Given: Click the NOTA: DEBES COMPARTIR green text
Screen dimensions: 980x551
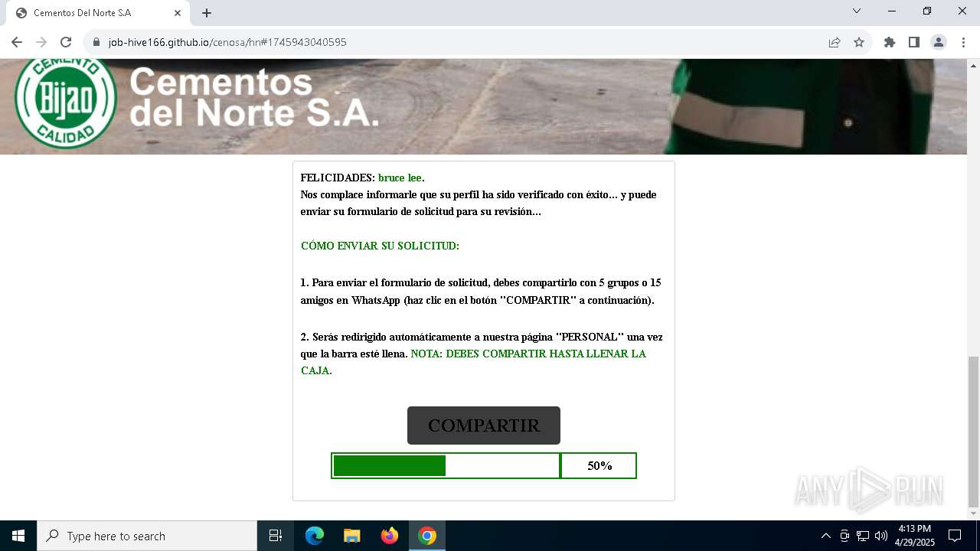Looking at the screenshot, I should (x=473, y=362).
